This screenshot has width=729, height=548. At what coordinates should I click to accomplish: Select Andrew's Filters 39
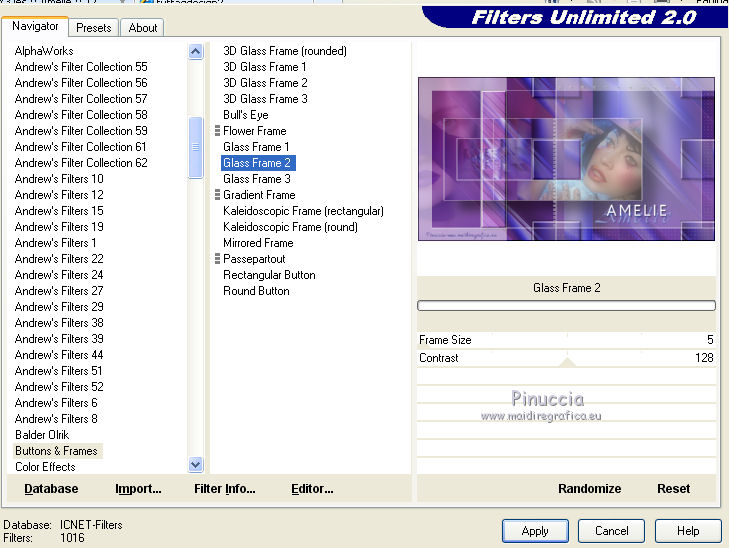(59, 338)
